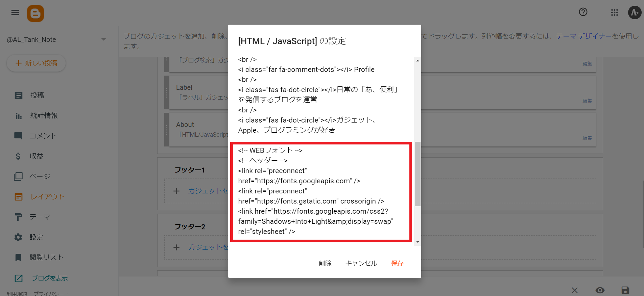Click the eye preview icon at bottom
644x296 pixels.
click(x=600, y=290)
